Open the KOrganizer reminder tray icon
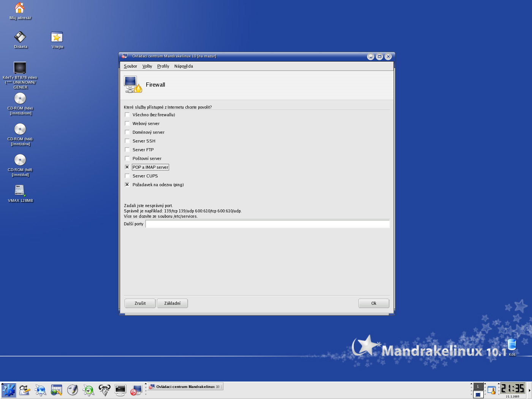Image resolution: width=532 pixels, height=399 pixels. coord(492,390)
